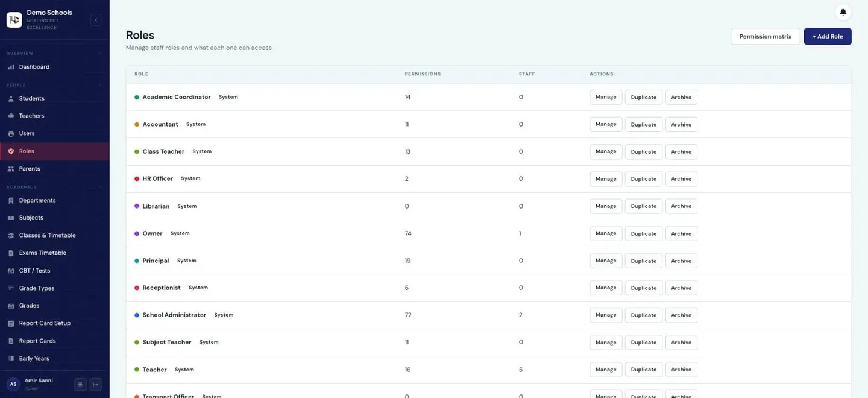The width and height of the screenshot is (868, 398).
Task: Archive the School Administrator role
Action: (x=681, y=315)
